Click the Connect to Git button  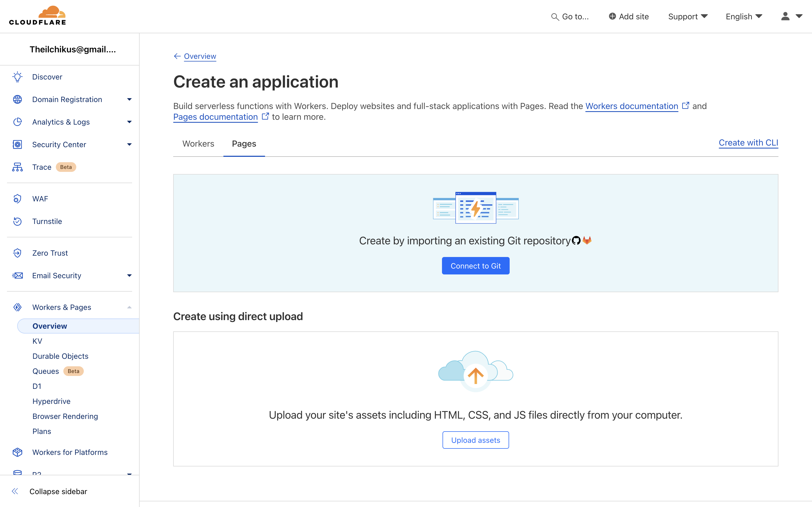coord(476,266)
